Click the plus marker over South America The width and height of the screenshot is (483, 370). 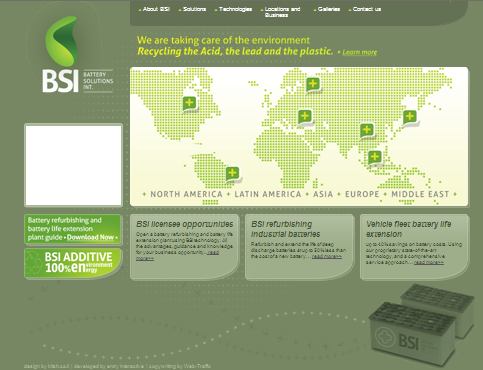(232, 173)
